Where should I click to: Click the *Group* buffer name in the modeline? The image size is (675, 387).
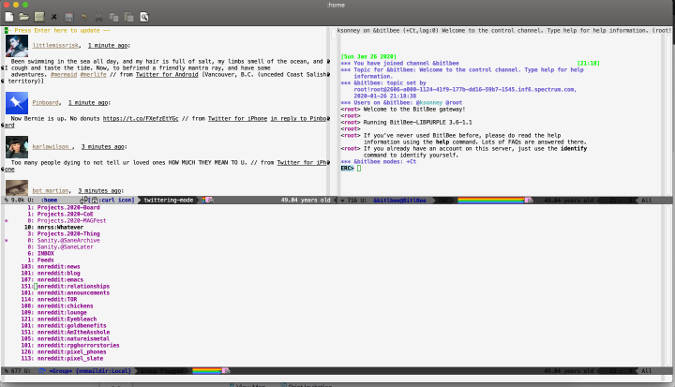pos(60,371)
